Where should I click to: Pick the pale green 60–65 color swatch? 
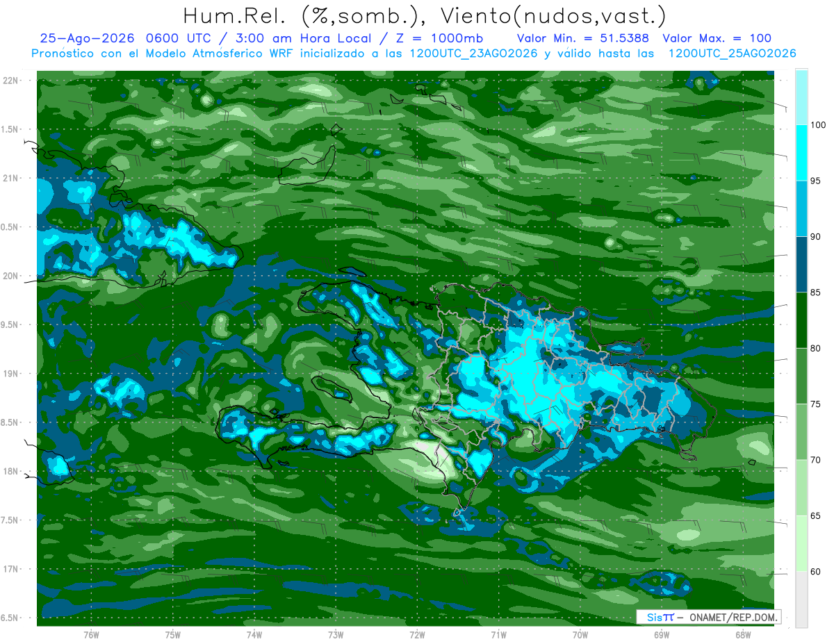click(x=801, y=543)
